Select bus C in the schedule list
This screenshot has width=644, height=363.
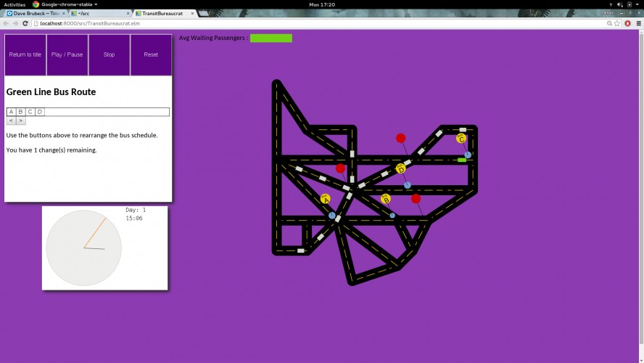(30, 112)
